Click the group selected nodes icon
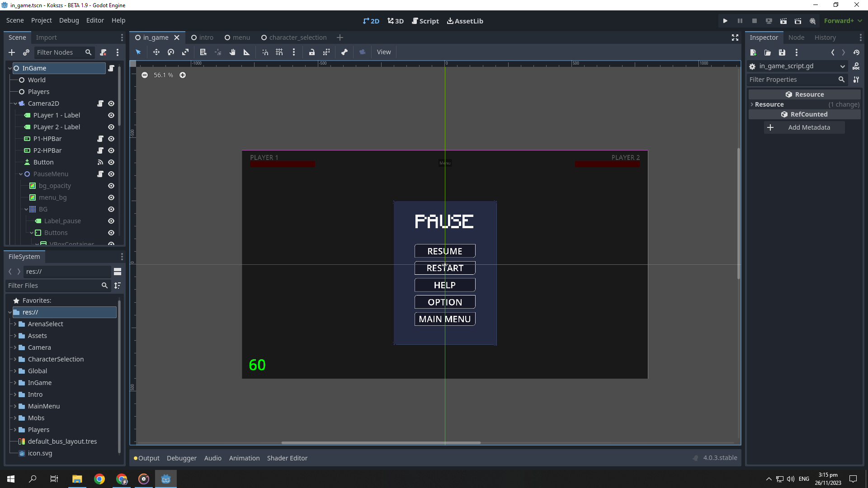This screenshot has height=488, width=868. click(326, 52)
